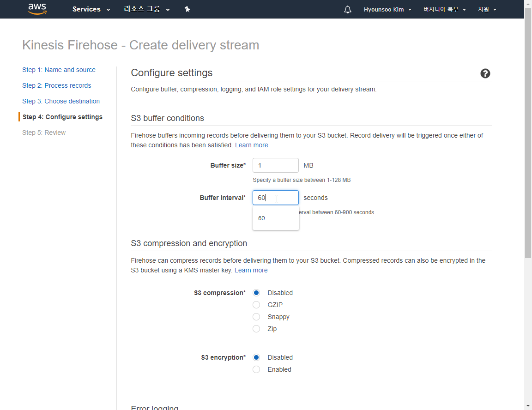The width and height of the screenshot is (532, 410).
Task: Go to Step 1: Name and source
Action: tap(59, 70)
